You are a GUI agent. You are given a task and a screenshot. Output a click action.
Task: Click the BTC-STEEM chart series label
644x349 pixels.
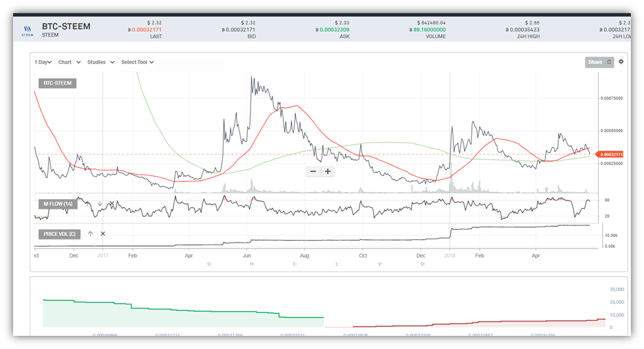pyautogui.click(x=58, y=83)
